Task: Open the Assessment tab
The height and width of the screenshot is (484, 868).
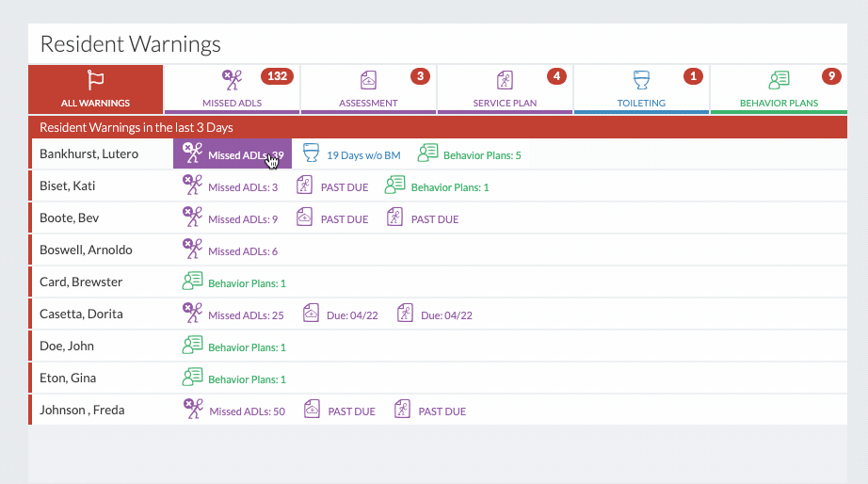Action: click(368, 89)
